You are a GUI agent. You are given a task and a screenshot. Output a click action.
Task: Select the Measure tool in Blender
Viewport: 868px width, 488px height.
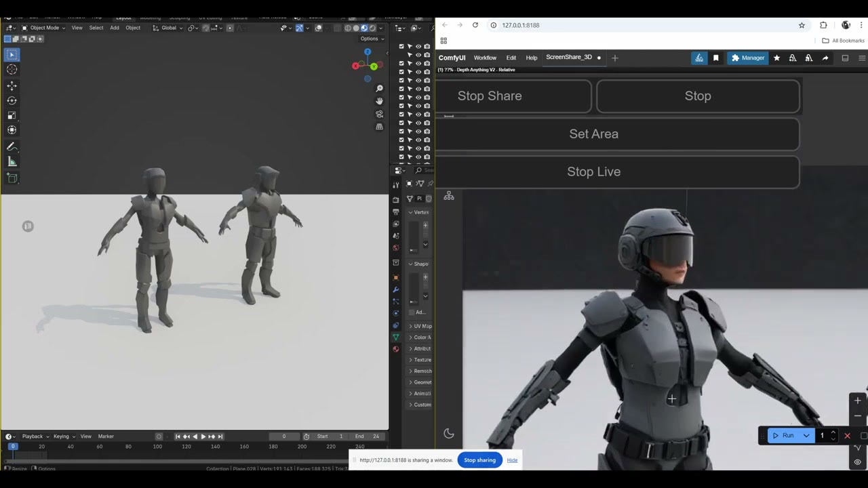coord(12,161)
